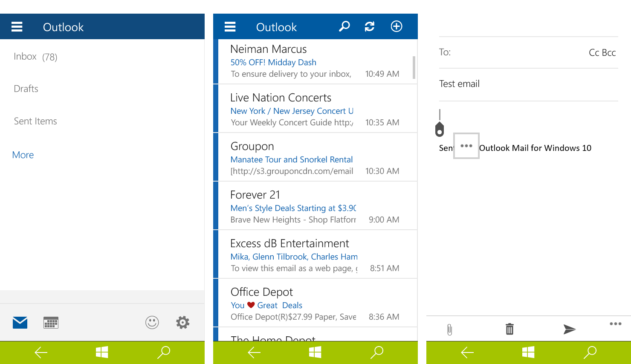Screen dimensions: 631x364
Task: Compose new mail with plus icon
Action: tap(397, 26)
